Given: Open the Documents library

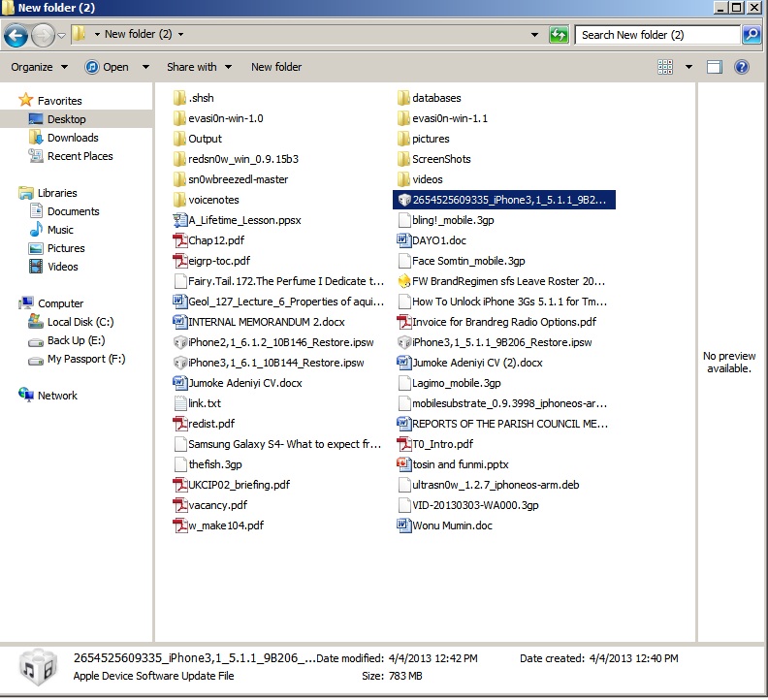Looking at the screenshot, I should [64, 211].
